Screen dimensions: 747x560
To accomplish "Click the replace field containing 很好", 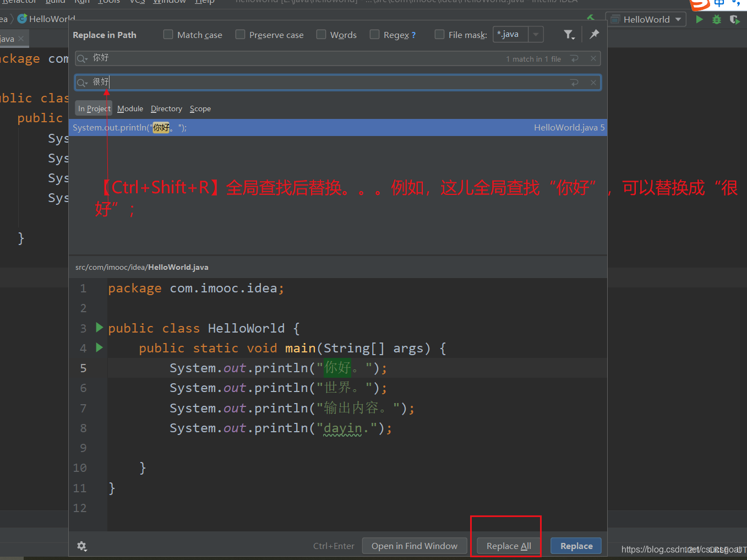I will (337, 83).
